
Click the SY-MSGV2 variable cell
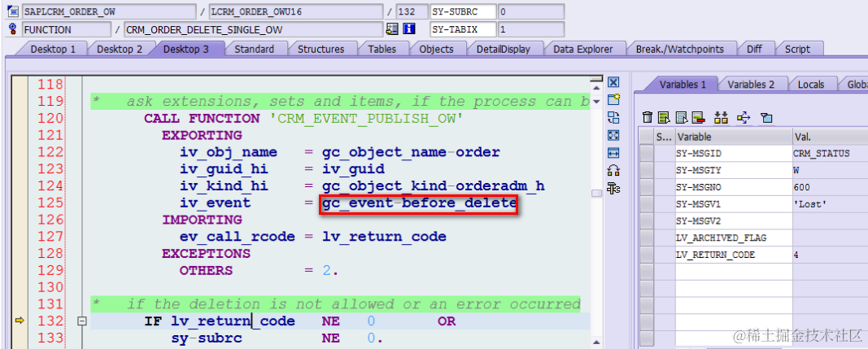734,221
